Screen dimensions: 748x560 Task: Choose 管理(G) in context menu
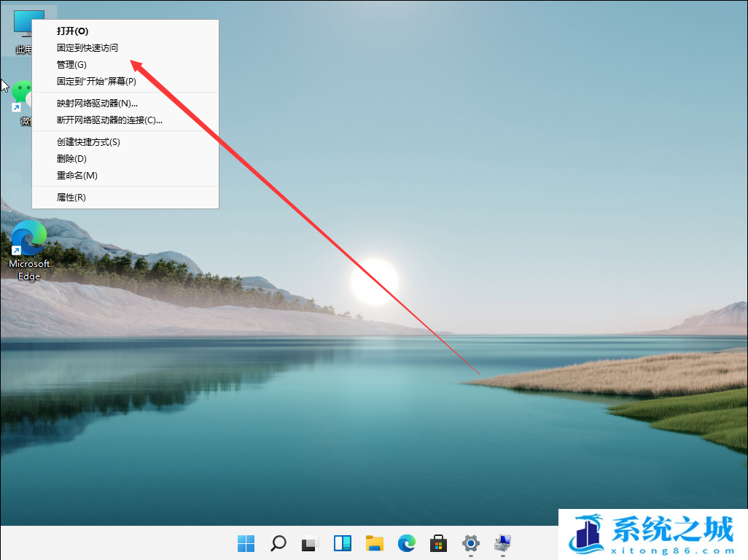pos(125,64)
